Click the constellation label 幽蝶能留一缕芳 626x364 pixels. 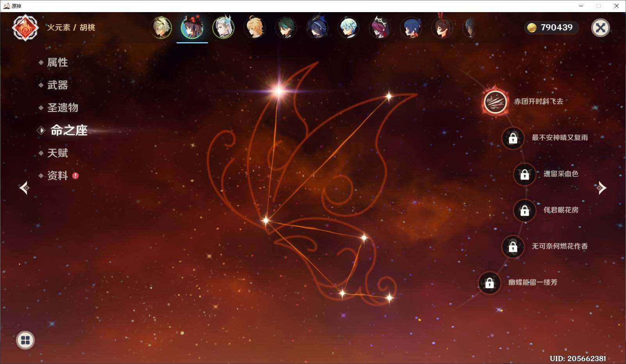(533, 282)
